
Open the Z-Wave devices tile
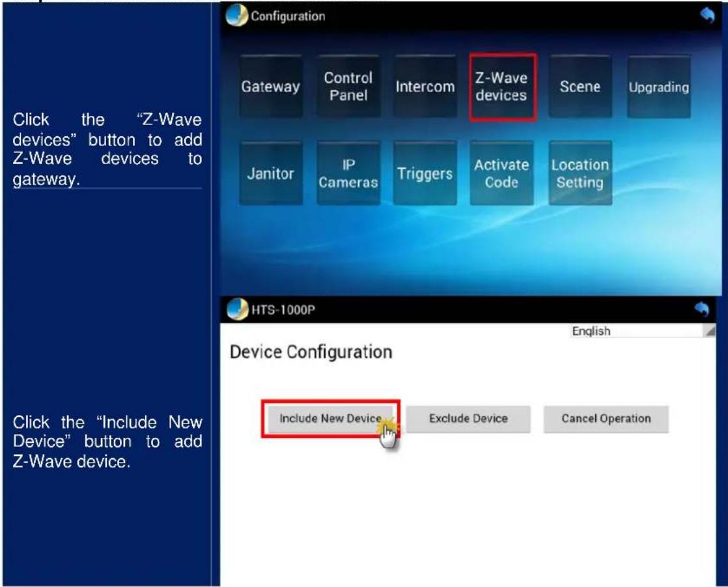(x=502, y=87)
